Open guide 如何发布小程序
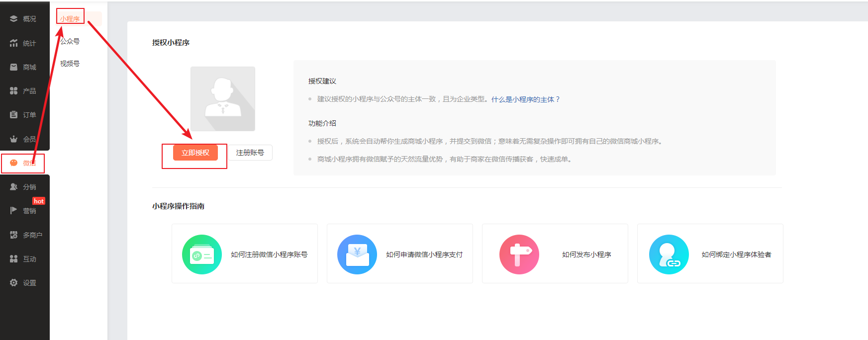Screen dimensions: 868x340 click(x=586, y=255)
